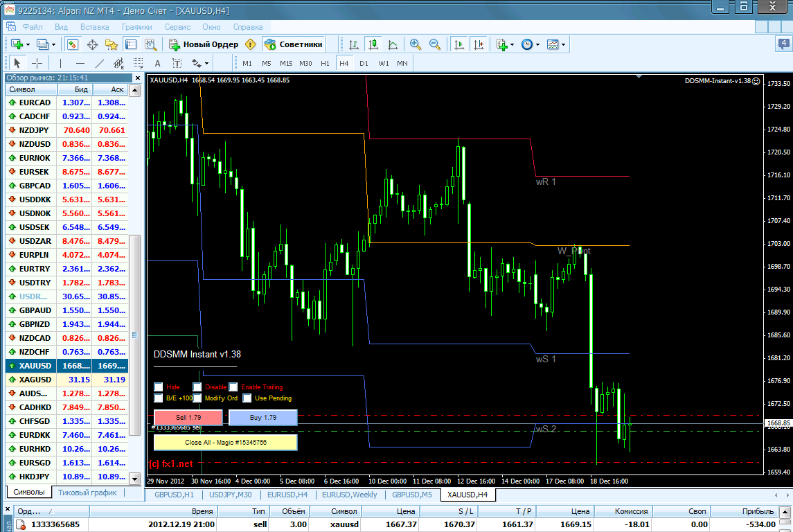This screenshot has width=793, height=532.
Task: Click the Periodicity clock icon
Action: (x=527, y=44)
